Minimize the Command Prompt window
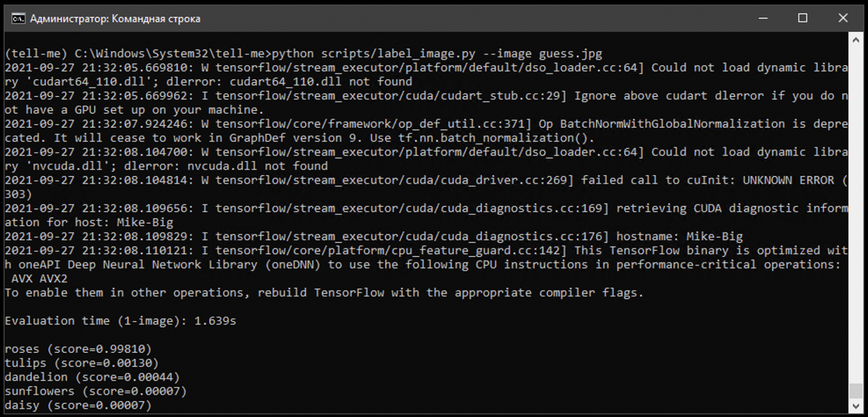 coord(763,18)
